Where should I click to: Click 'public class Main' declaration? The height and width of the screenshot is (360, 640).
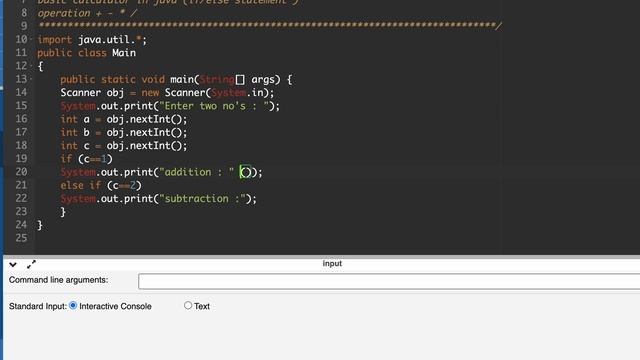coord(87,53)
